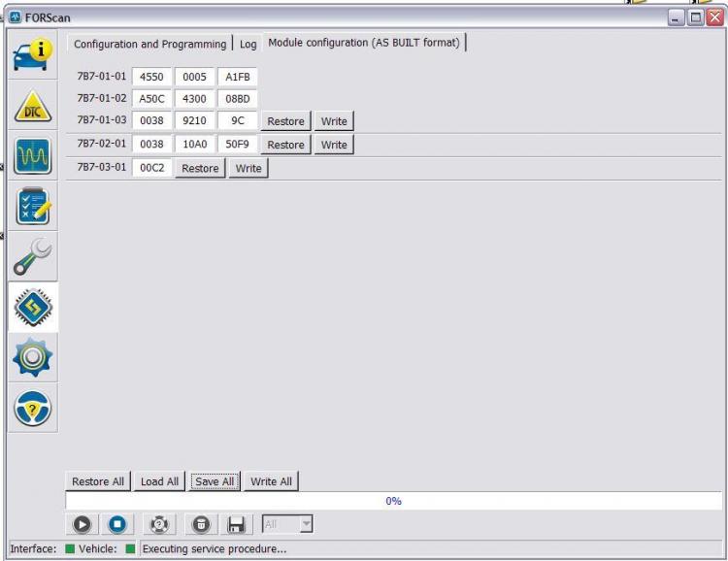Switch to Configuration and Programming tab
The height and width of the screenshot is (561, 728).
pos(149,44)
